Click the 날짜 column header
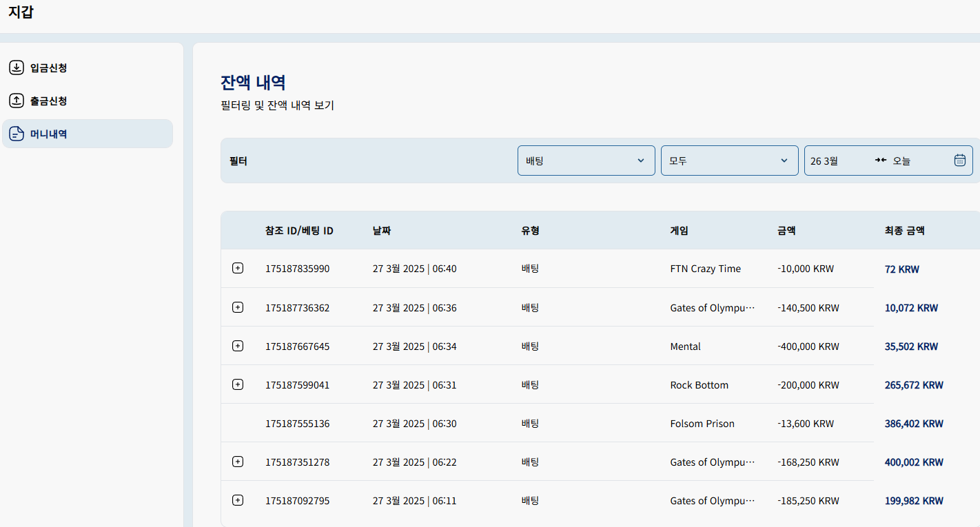The image size is (980, 527). click(382, 231)
